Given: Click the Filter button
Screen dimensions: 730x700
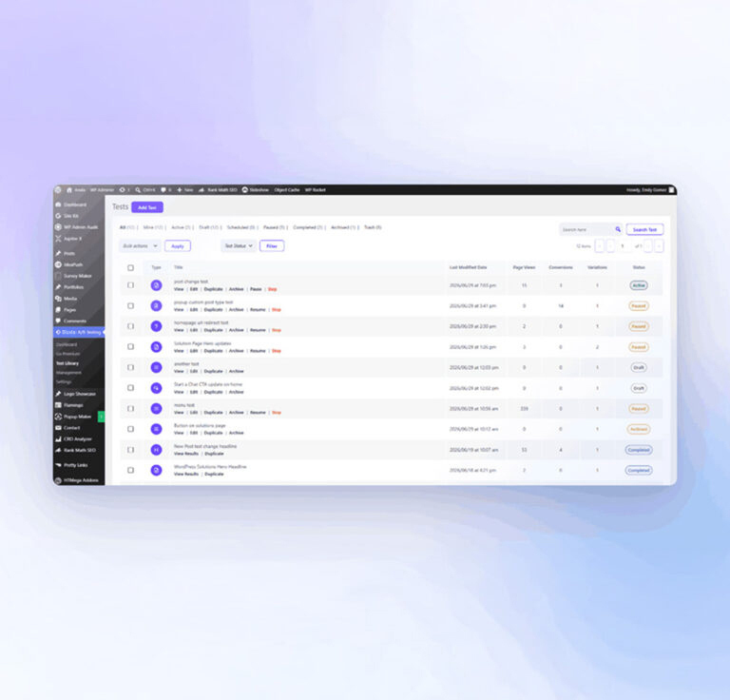Looking at the screenshot, I should pyautogui.click(x=272, y=246).
